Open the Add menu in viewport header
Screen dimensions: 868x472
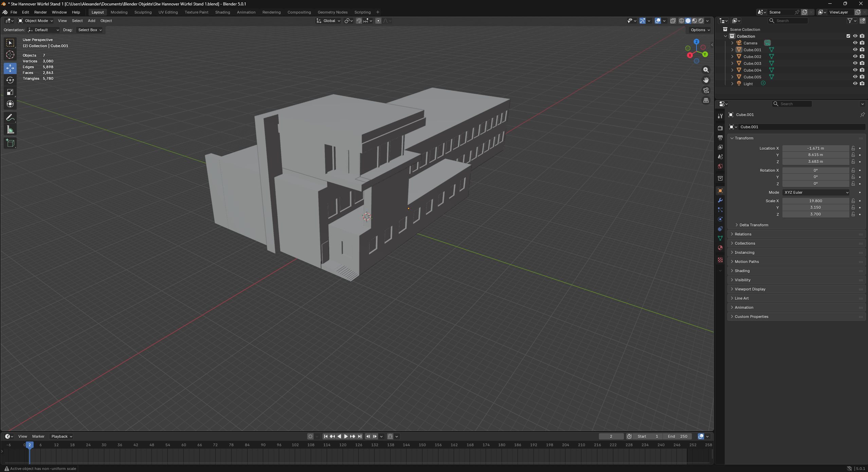[91, 21]
